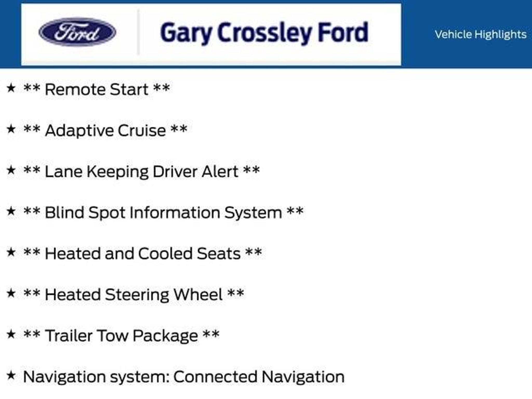
Task: Select the Lane Keeping Driver Alert text
Action: [x=142, y=172]
